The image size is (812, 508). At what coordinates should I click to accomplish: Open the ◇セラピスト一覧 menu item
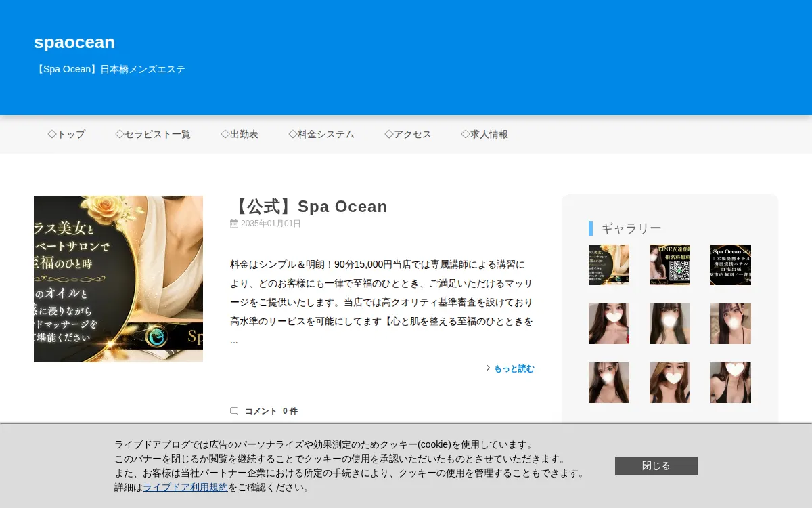(x=153, y=134)
